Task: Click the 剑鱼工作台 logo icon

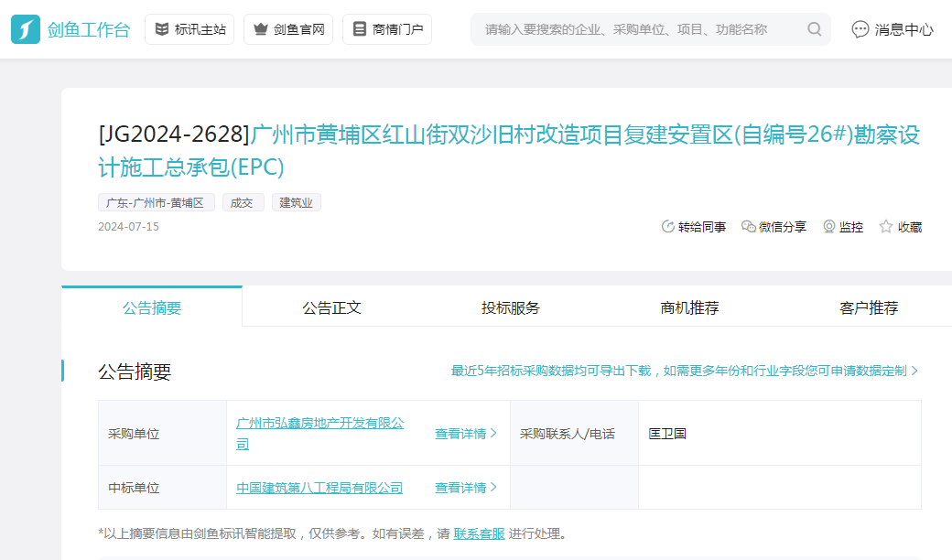Action: 26,29
